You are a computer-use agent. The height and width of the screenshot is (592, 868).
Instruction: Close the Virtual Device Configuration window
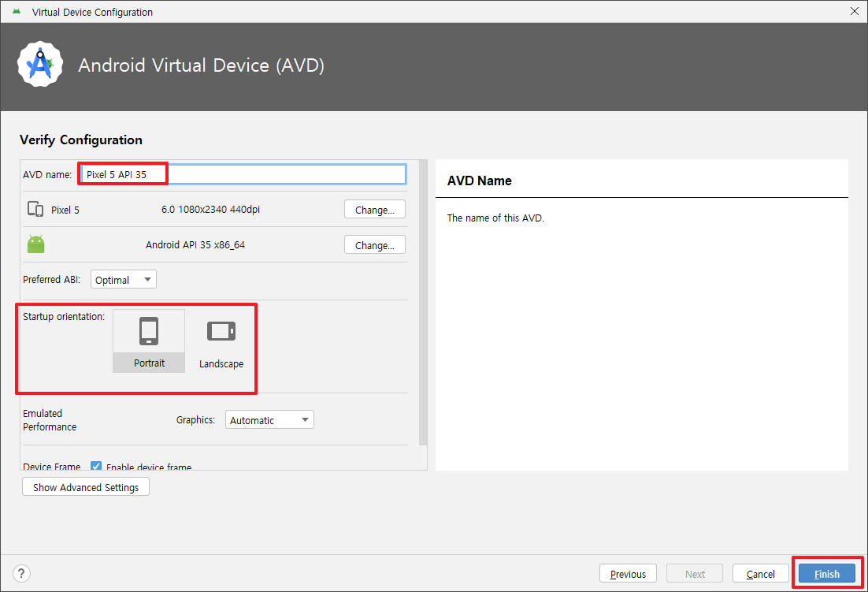854,11
